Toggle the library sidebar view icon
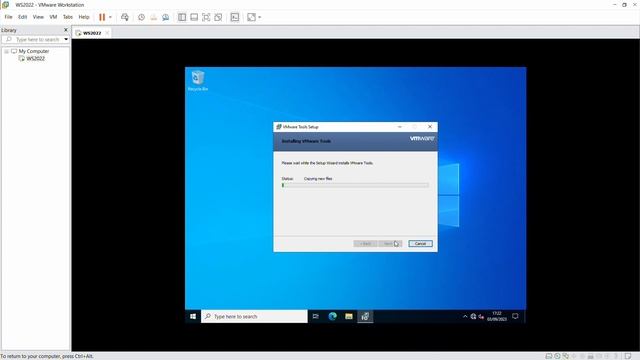The width and height of the screenshot is (640, 360). point(182,17)
